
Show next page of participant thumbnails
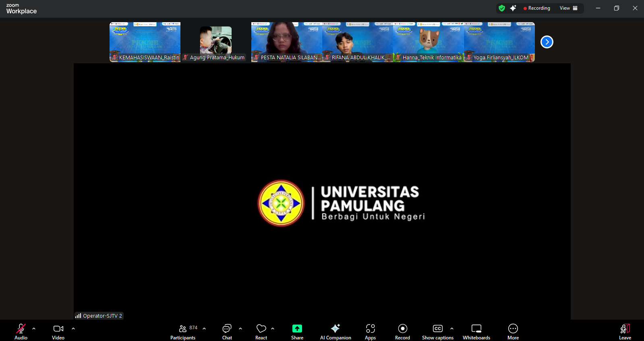[547, 42]
